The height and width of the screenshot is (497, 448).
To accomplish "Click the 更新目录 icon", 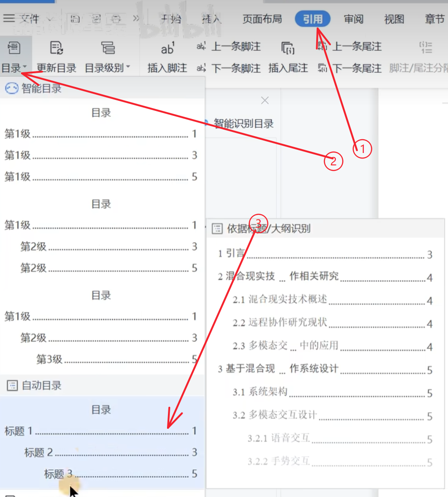I will click(x=56, y=48).
